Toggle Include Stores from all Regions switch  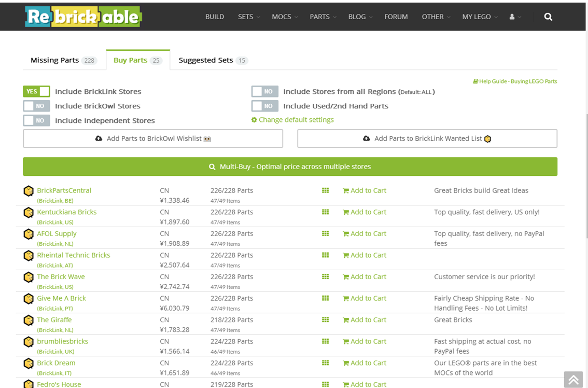[265, 92]
